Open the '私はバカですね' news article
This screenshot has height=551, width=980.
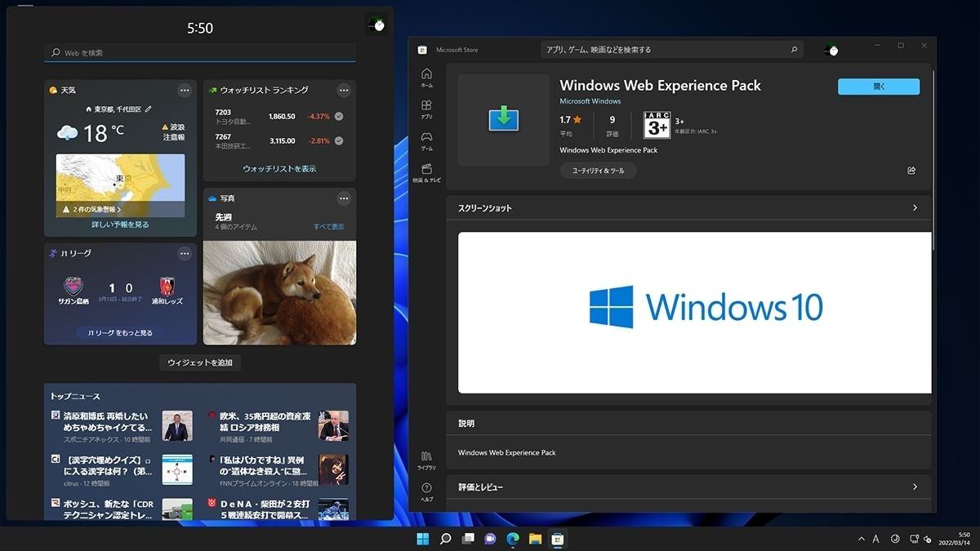(263, 465)
